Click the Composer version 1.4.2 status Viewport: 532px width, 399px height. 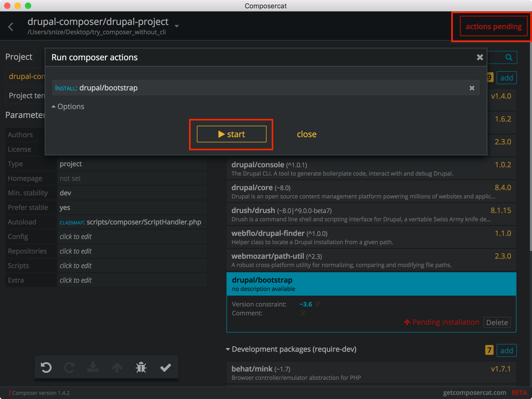[41, 393]
